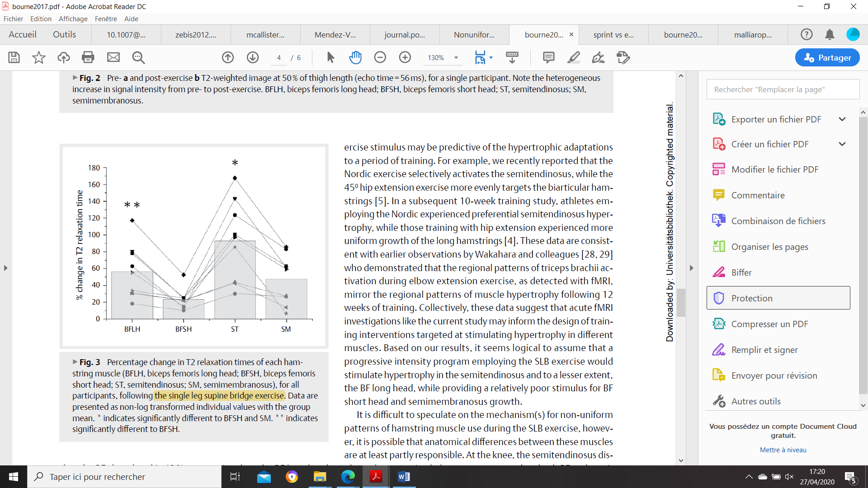Upload file to cloud icon in toolbar
The height and width of the screenshot is (488, 868).
click(x=64, y=57)
